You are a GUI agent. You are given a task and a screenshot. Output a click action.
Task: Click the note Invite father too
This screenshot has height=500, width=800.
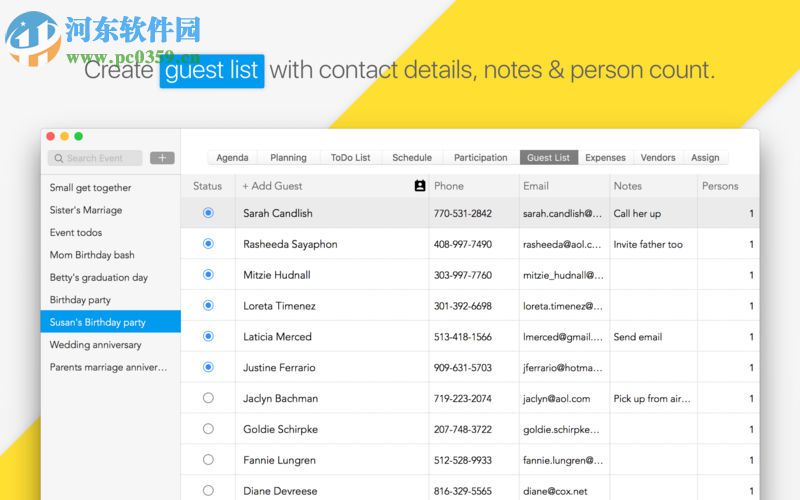[648, 244]
